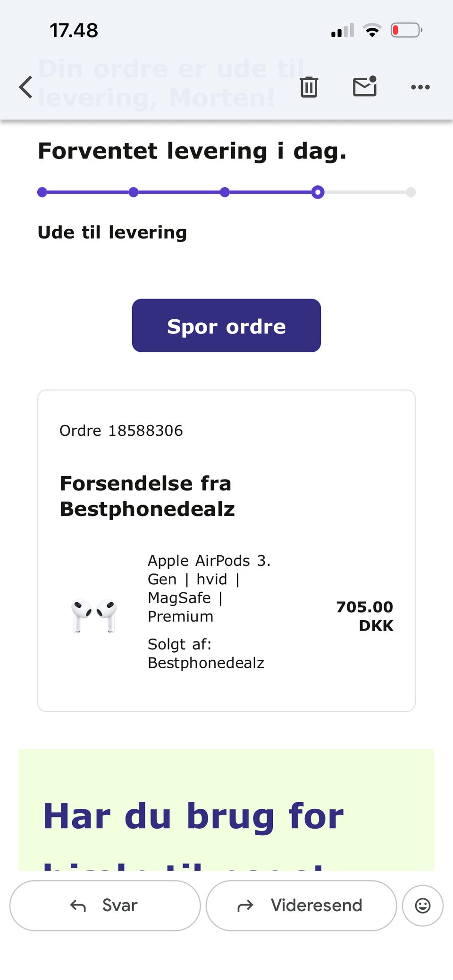Tap the battery indicator in status bar

click(406, 31)
